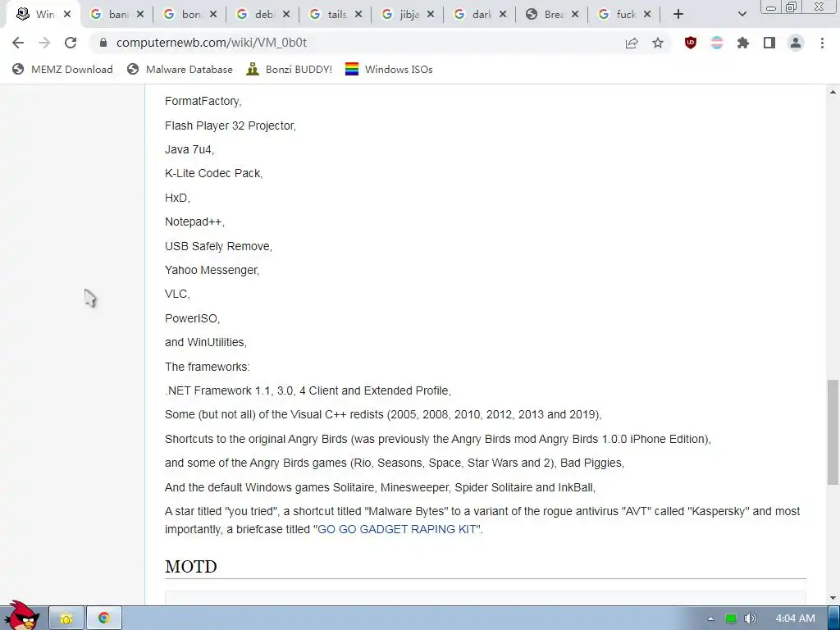This screenshot has height=630, width=840.
Task: Open the Extensions puzzle-piece menu
Action: pyautogui.click(x=742, y=43)
